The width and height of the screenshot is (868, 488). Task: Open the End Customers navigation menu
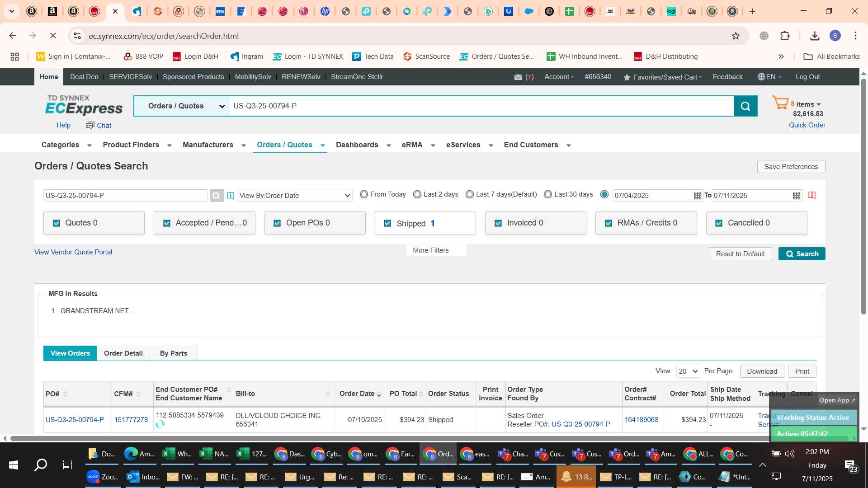point(538,145)
